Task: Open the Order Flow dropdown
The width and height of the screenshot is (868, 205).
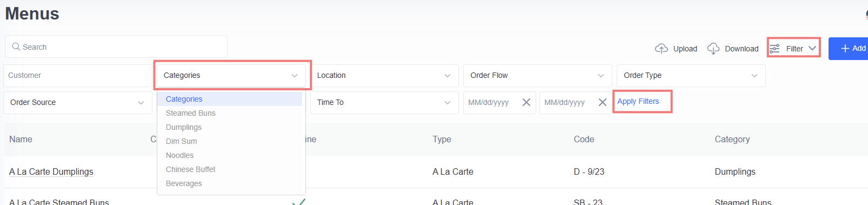Action: [x=537, y=76]
